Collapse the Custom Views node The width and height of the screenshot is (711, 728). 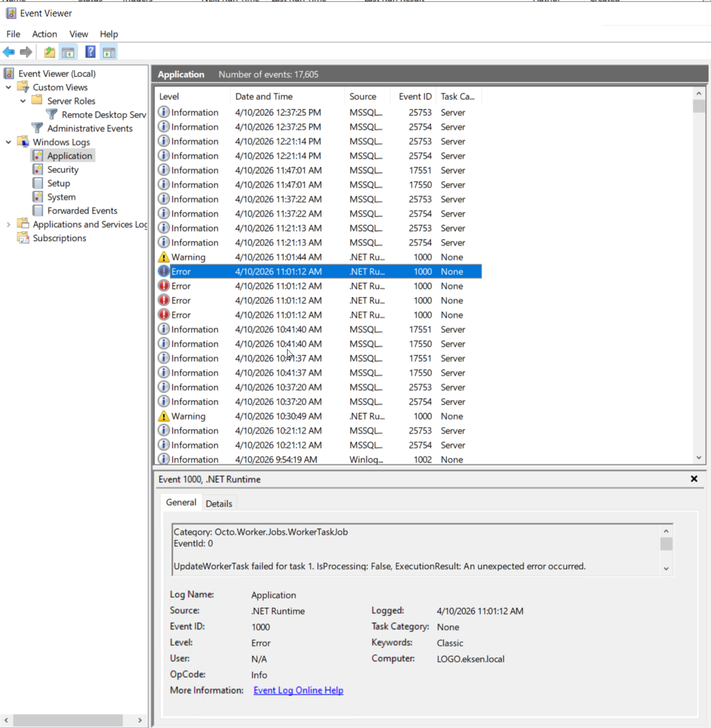[9, 87]
